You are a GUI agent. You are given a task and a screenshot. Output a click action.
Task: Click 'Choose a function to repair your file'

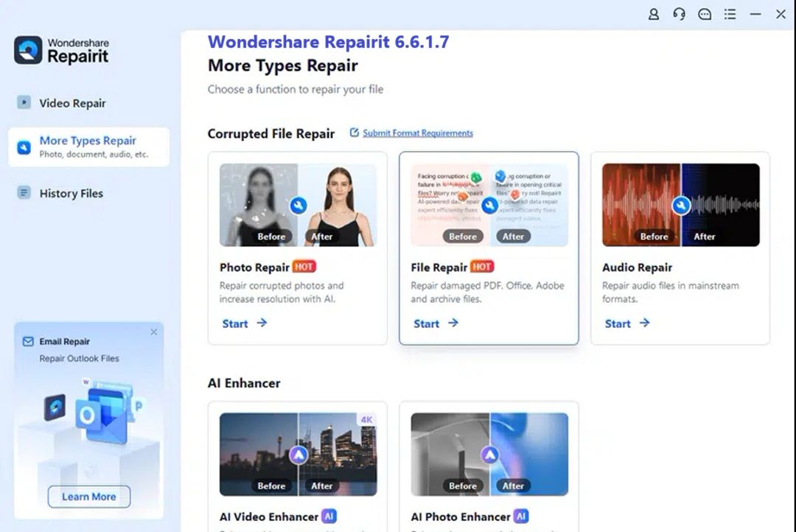point(296,89)
